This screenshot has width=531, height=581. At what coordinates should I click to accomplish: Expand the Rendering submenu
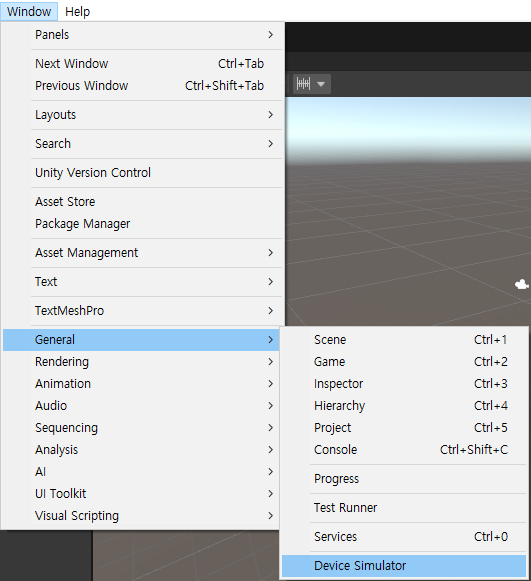(x=141, y=362)
